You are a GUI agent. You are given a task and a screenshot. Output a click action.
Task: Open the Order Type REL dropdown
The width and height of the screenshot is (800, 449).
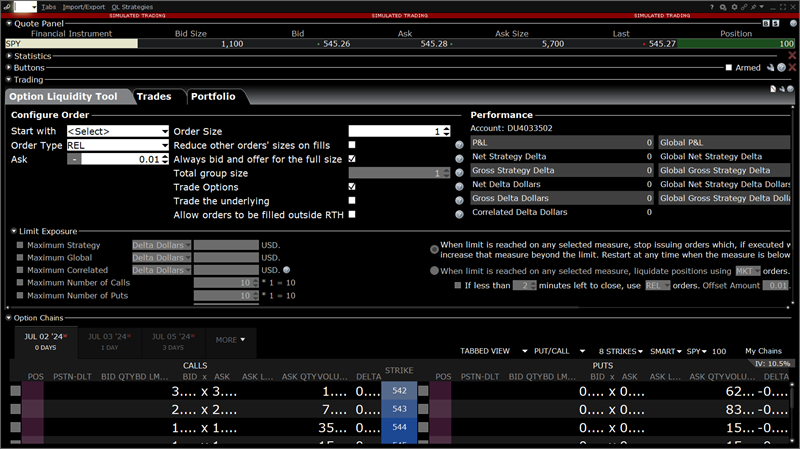pyautogui.click(x=118, y=145)
